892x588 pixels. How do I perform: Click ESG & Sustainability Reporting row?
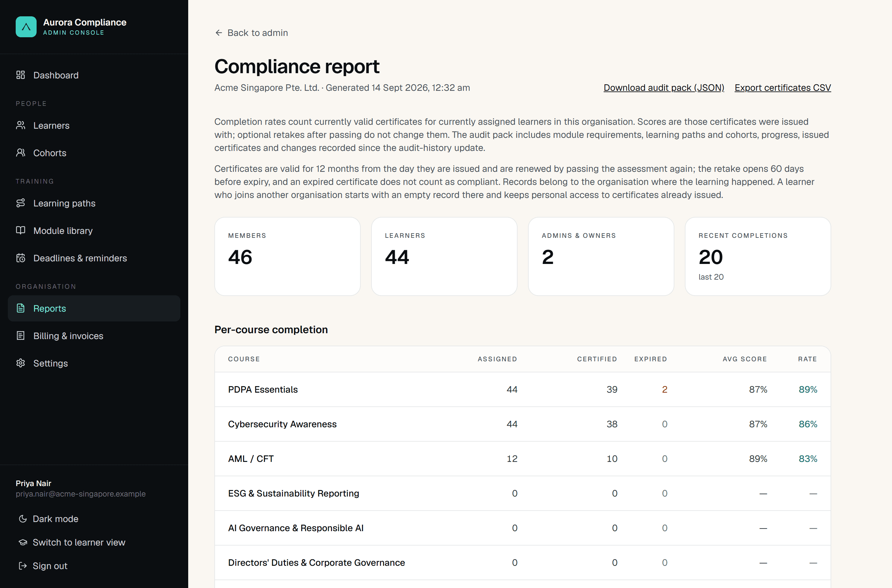coord(522,493)
